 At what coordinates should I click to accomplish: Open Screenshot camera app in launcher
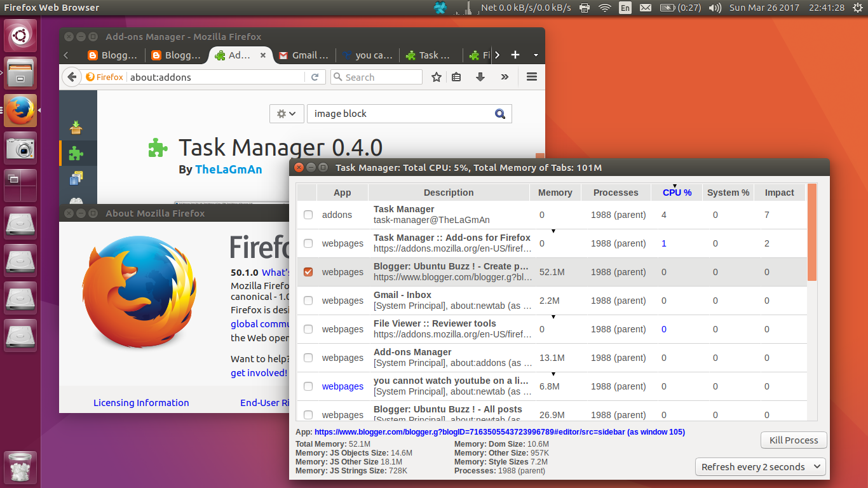(x=20, y=148)
